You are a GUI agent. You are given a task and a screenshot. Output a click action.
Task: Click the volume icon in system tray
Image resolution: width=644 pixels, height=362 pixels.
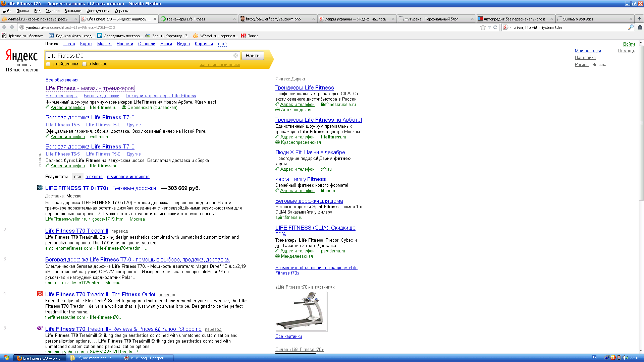tap(625, 358)
